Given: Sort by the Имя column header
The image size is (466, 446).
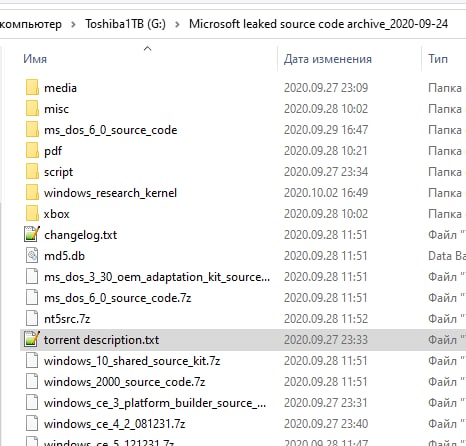Looking at the screenshot, I should (35, 59).
